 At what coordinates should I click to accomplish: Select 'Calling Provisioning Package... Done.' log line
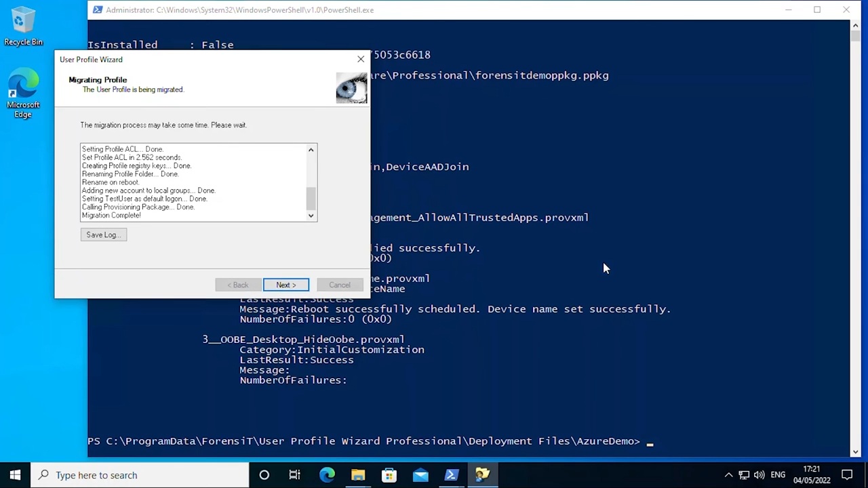click(x=138, y=207)
